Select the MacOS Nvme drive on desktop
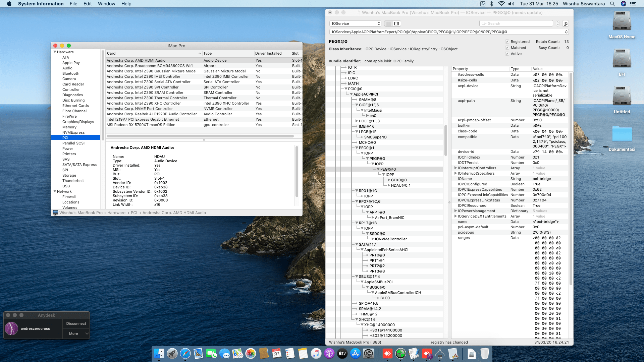644x362 pixels. click(x=622, y=25)
